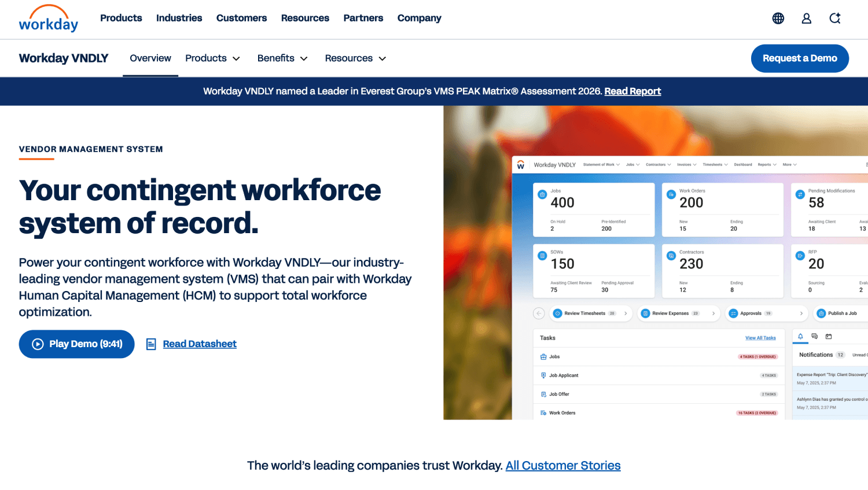
Task: Open the Customers menu
Action: pyautogui.click(x=242, y=18)
